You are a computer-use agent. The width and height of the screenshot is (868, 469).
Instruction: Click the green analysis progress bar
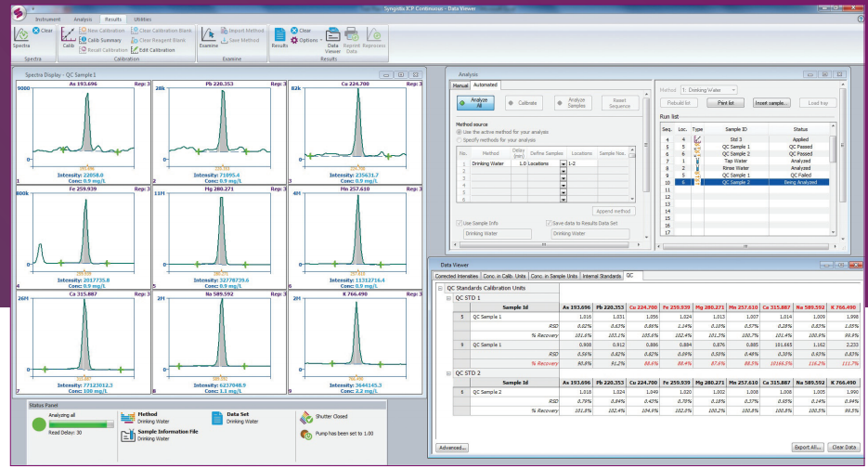click(x=80, y=423)
